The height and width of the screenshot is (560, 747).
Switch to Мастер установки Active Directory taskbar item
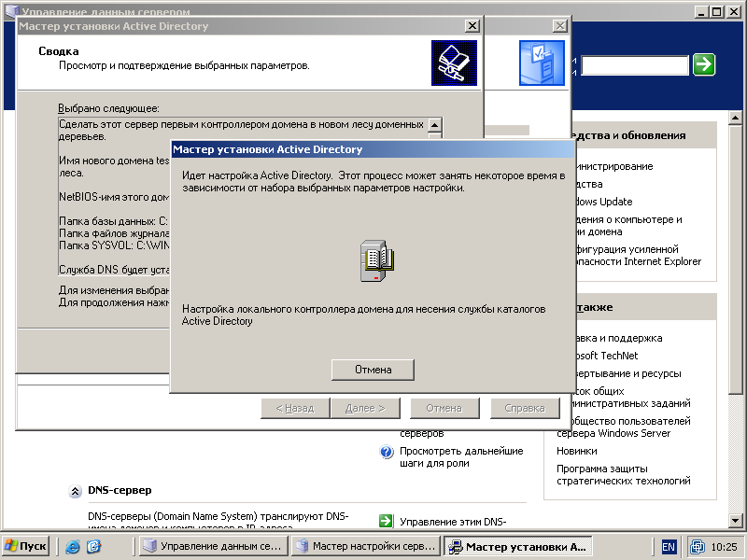pos(518,546)
